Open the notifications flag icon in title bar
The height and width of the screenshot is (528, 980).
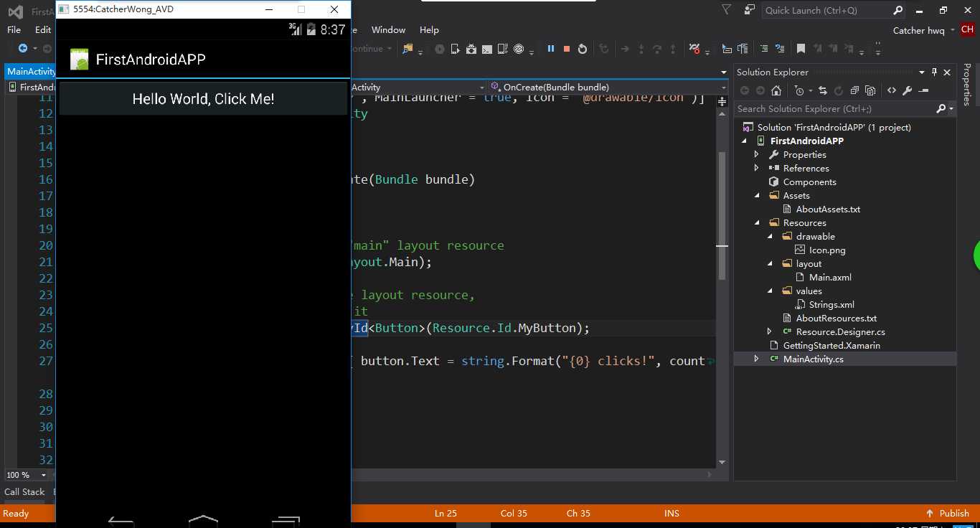pyautogui.click(x=727, y=10)
